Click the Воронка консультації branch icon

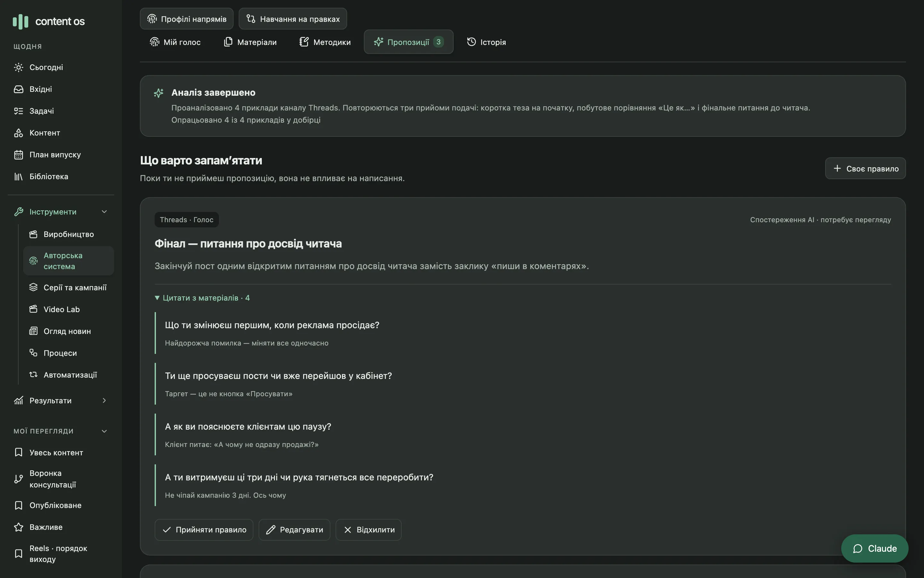pos(18,478)
